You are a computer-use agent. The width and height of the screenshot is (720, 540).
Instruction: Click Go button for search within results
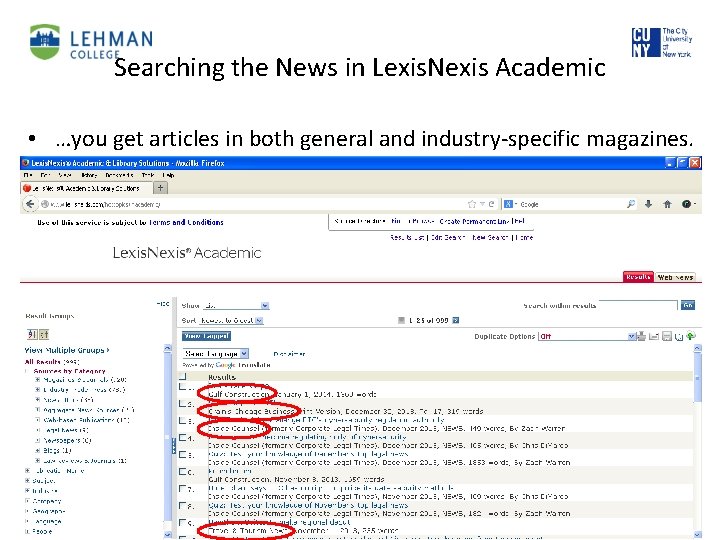tap(688, 305)
